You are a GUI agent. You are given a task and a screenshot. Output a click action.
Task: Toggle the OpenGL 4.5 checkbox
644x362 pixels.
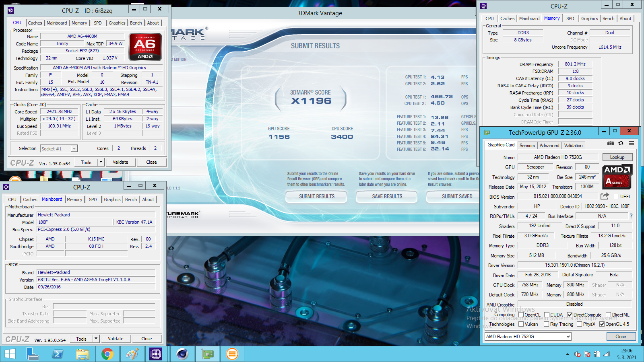602,324
